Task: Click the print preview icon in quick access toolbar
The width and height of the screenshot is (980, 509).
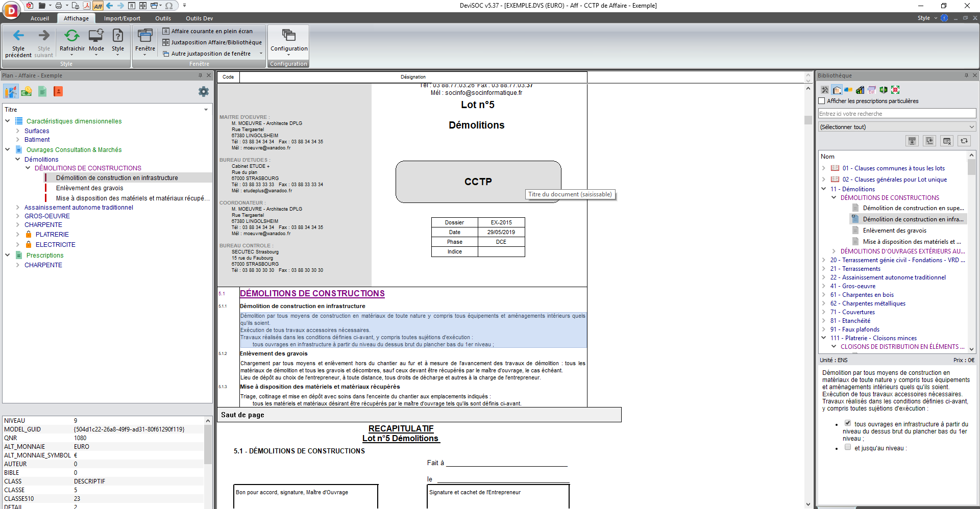Action: (76, 6)
